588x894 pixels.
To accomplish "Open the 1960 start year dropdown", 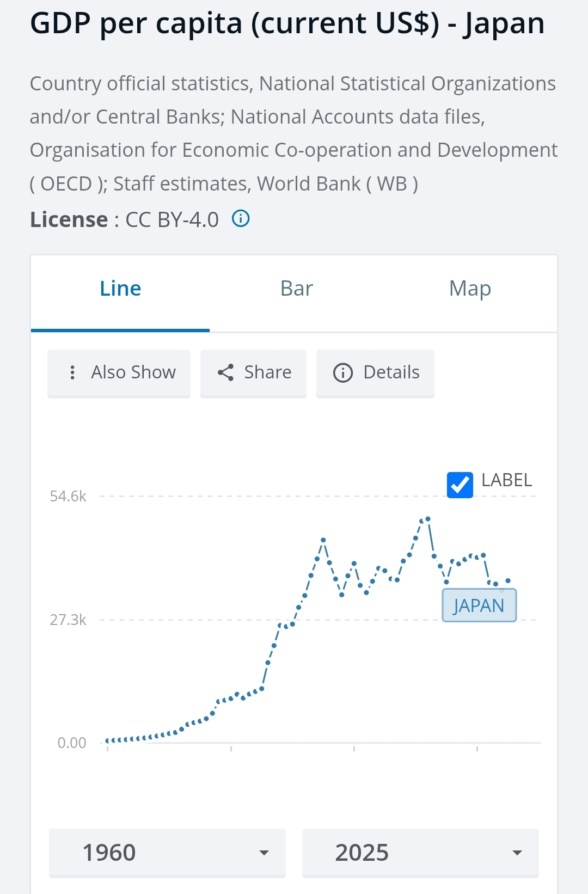I will tap(167, 853).
